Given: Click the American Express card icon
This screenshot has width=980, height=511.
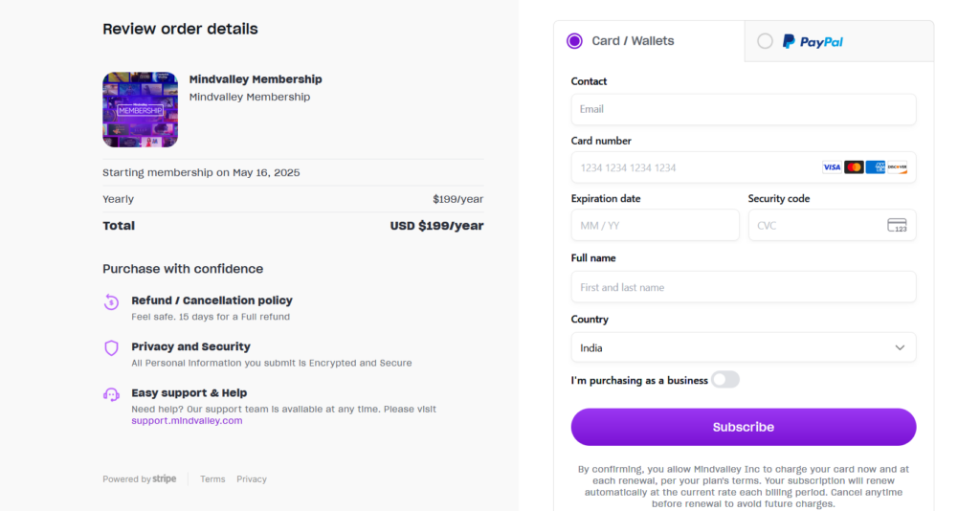Looking at the screenshot, I should [876, 167].
